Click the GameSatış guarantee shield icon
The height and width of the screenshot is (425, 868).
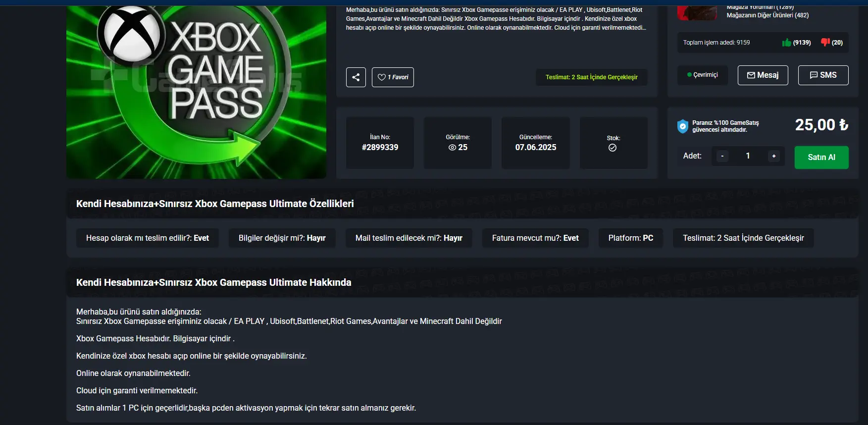pyautogui.click(x=682, y=126)
